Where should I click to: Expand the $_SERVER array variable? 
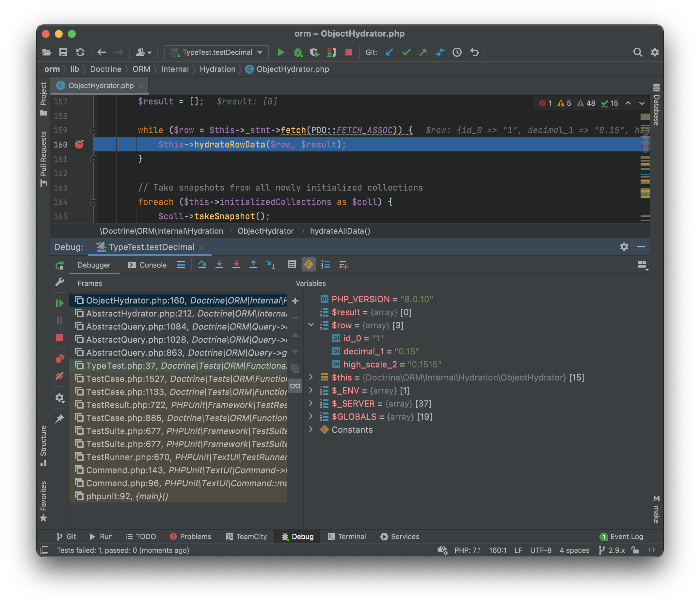[x=311, y=403]
